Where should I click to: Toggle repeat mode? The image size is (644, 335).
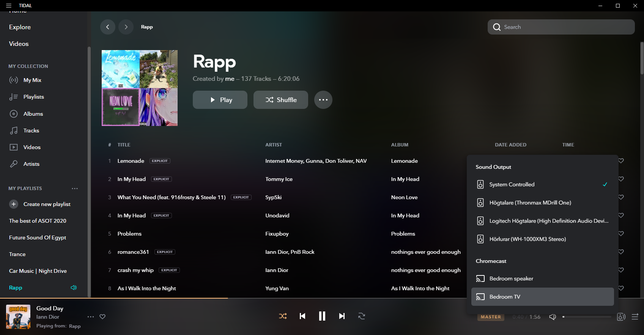click(x=362, y=316)
